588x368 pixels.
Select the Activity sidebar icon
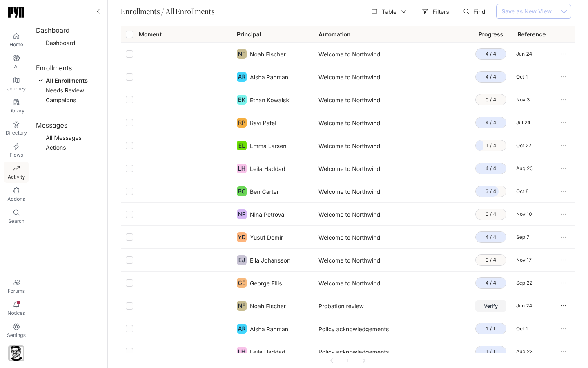(x=16, y=172)
